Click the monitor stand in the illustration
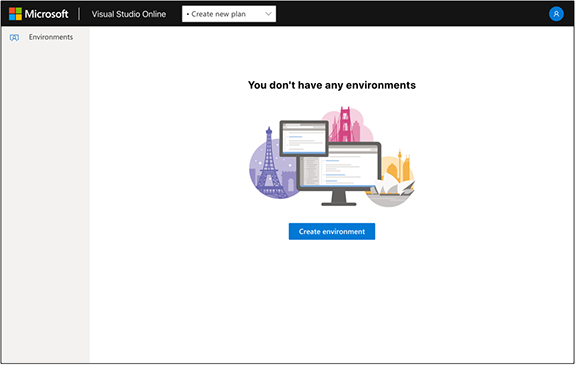Image resolution: width=575 pixels, height=365 pixels. (x=339, y=198)
